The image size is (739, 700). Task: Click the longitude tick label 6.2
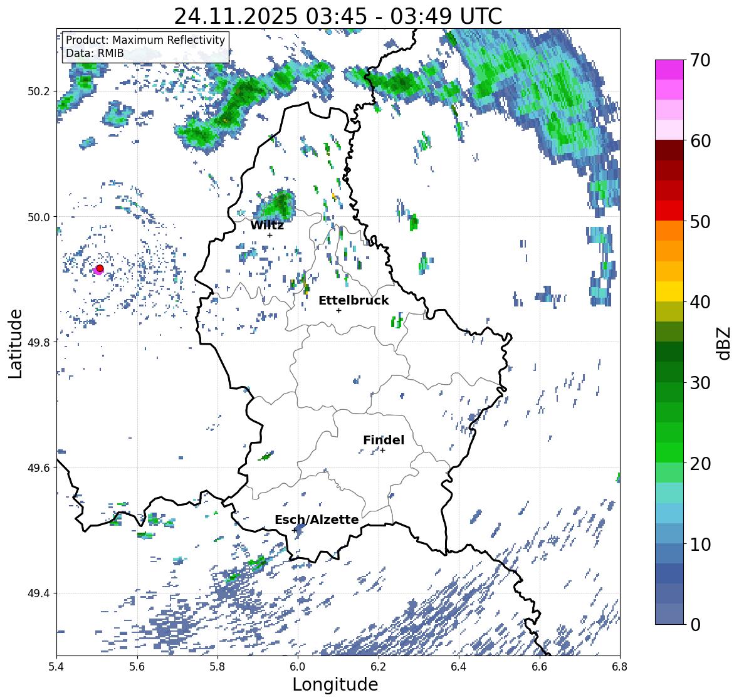click(379, 667)
